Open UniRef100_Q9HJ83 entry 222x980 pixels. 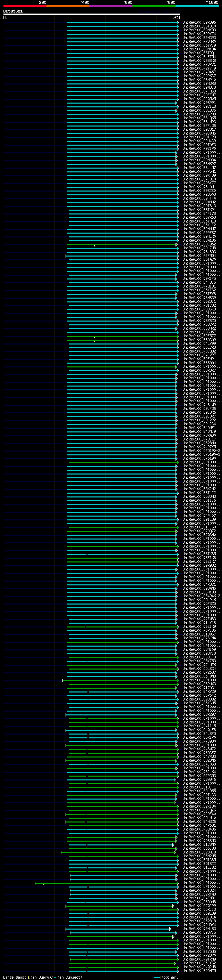[x=199, y=928]
